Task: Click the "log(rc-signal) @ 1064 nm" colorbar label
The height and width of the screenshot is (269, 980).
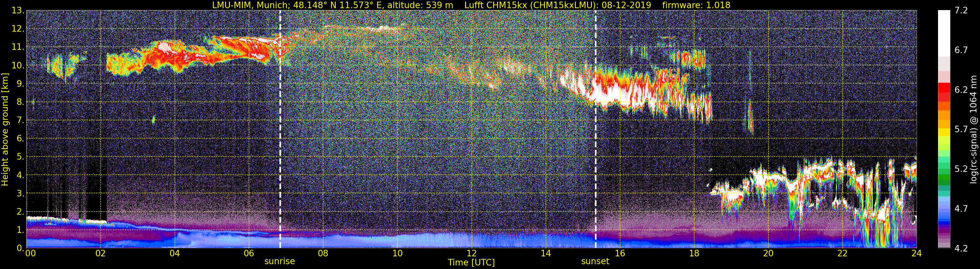Action: tap(974, 129)
